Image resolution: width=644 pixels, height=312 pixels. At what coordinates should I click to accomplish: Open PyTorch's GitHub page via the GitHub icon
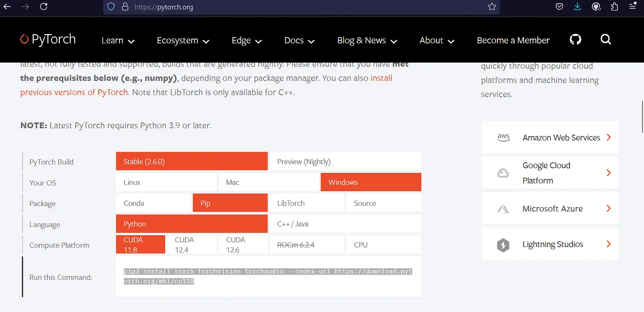click(x=575, y=40)
